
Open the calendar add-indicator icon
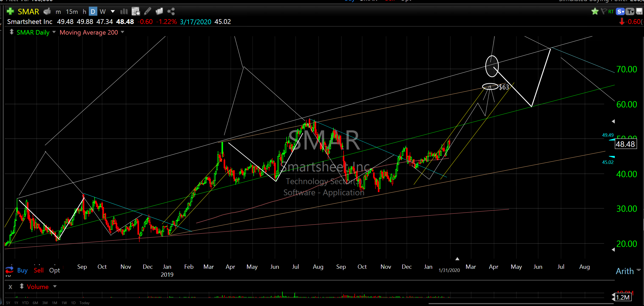pos(136,11)
